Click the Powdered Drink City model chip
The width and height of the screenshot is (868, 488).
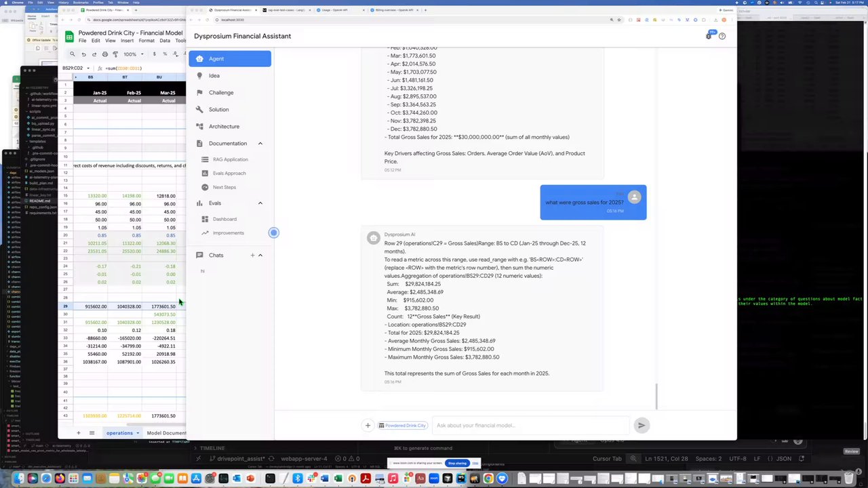[402, 426]
